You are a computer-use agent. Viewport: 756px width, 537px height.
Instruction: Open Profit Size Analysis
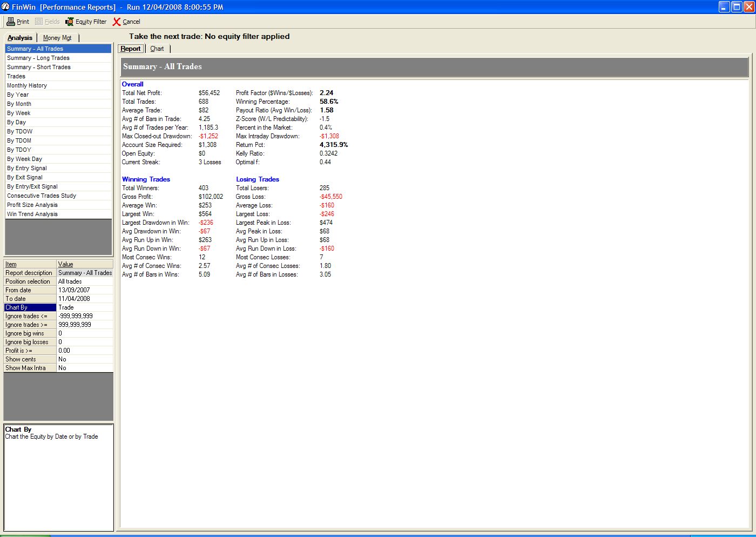click(x=58, y=205)
